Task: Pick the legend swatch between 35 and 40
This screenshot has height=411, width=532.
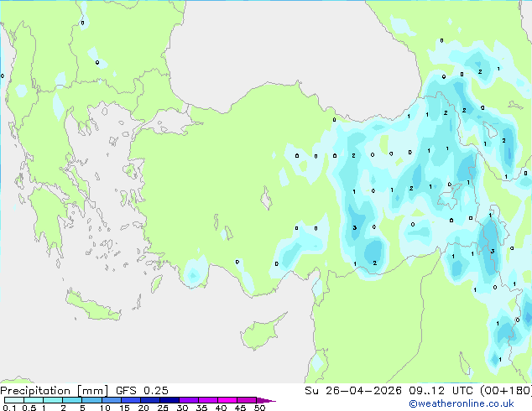Action: coord(208,400)
